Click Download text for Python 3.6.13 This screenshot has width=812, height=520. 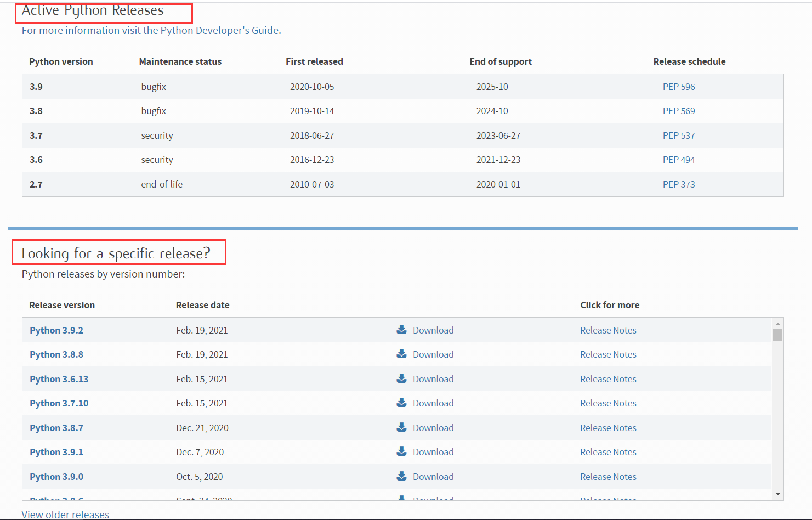(433, 379)
